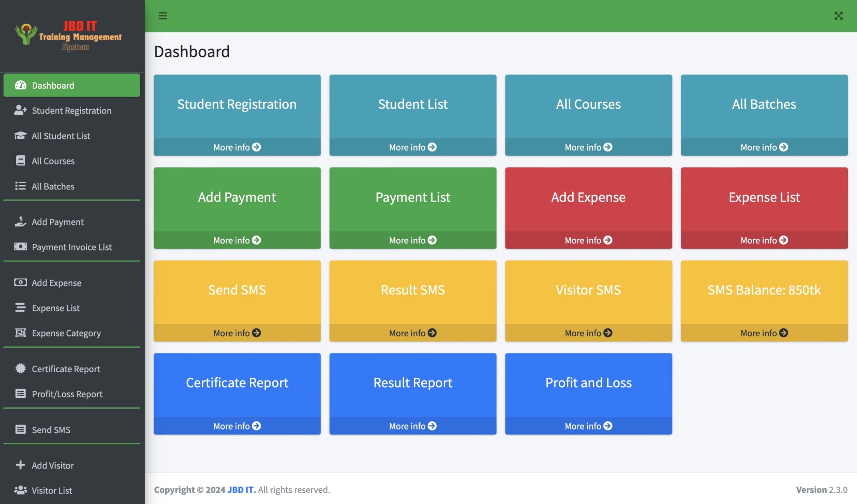
Task: Select the green Payment List card
Action: pyautogui.click(x=413, y=197)
